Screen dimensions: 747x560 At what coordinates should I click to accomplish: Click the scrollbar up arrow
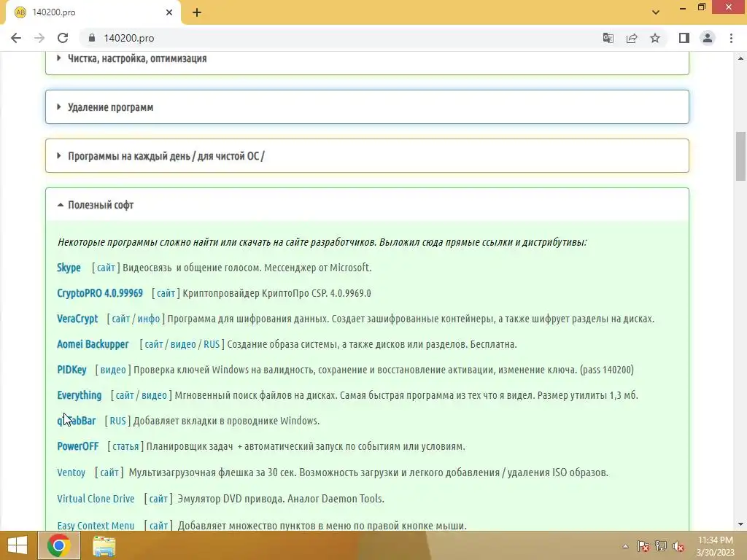740,58
